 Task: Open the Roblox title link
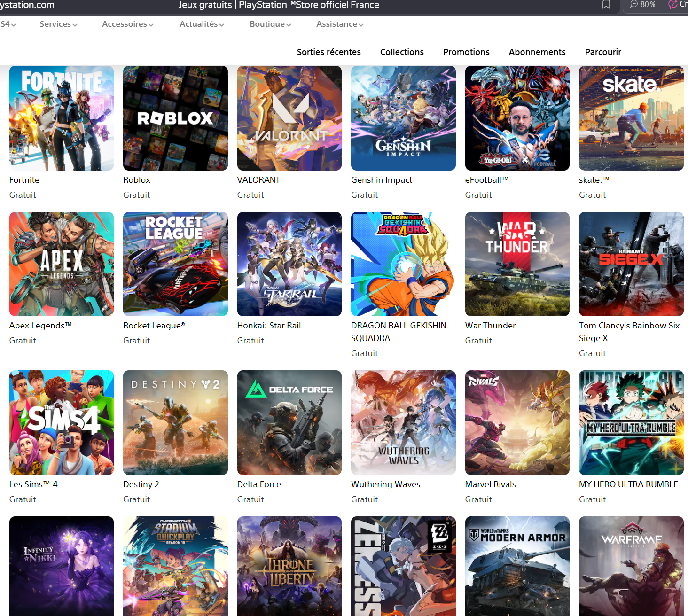(x=137, y=180)
